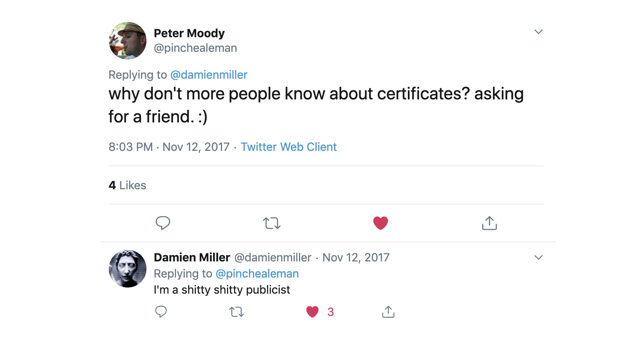Image resolution: width=644 pixels, height=347 pixels.
Task: Expand the options for Damien Miller's reply
Action: tap(539, 257)
